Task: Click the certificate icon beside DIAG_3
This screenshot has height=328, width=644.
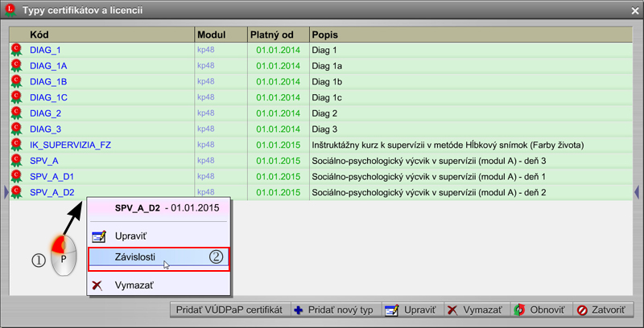Action: click(x=16, y=129)
